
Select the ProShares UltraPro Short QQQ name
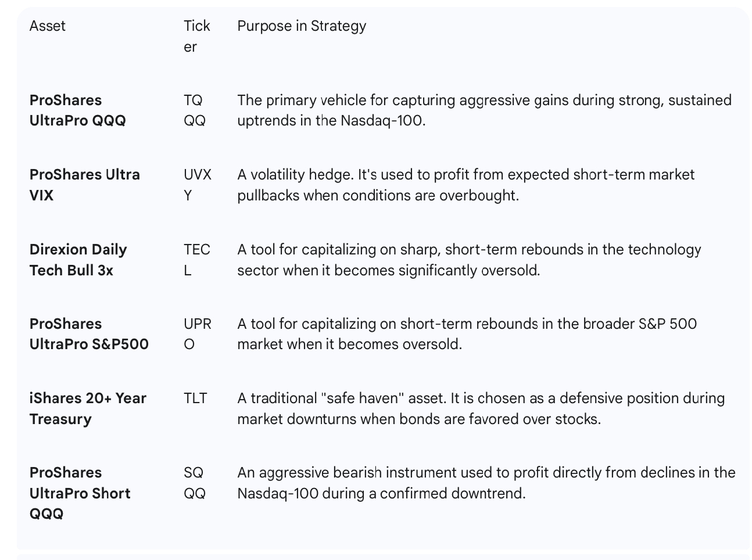(x=80, y=493)
